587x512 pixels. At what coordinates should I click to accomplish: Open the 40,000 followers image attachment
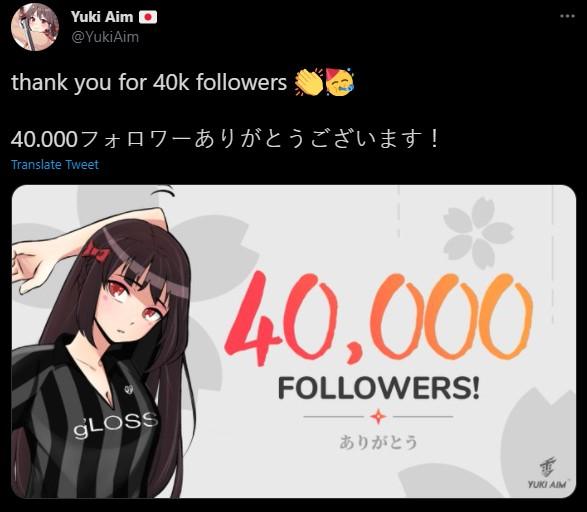click(x=294, y=341)
